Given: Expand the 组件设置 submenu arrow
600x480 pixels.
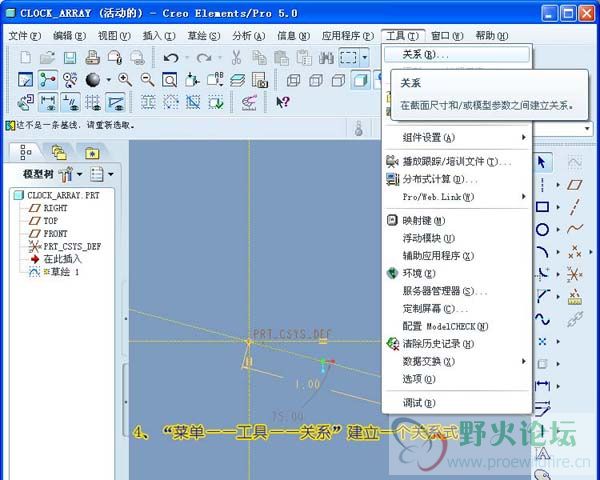Looking at the screenshot, I should [x=523, y=137].
